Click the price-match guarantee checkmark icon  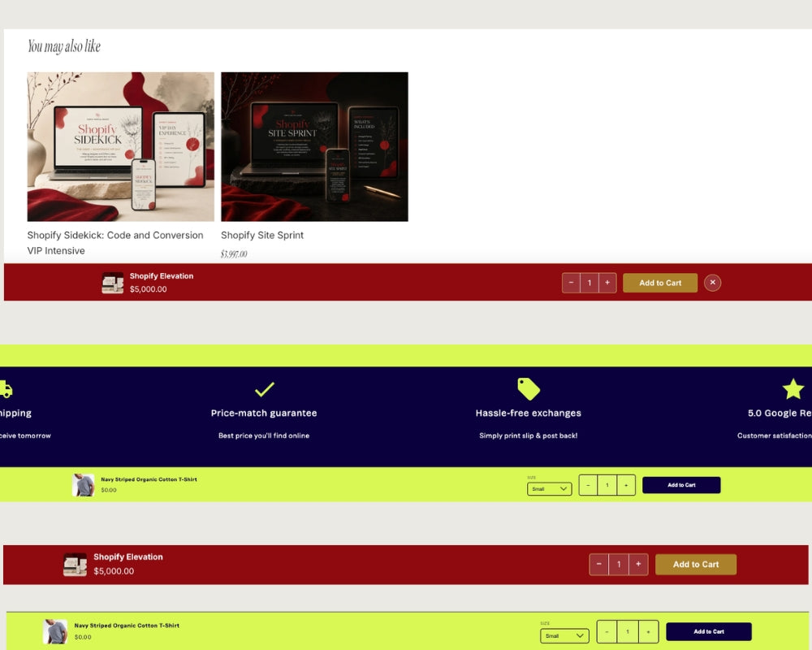(265, 388)
